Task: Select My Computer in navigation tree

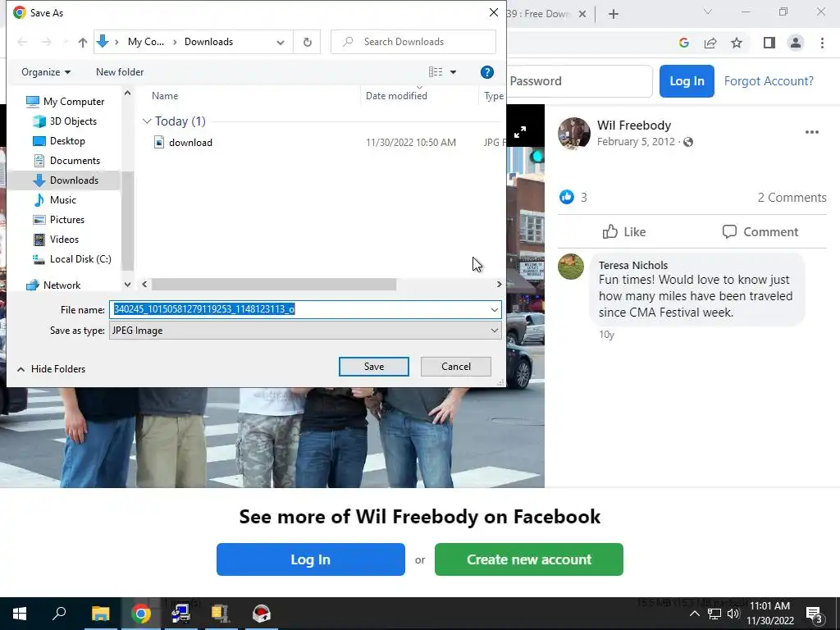Action: (73, 101)
